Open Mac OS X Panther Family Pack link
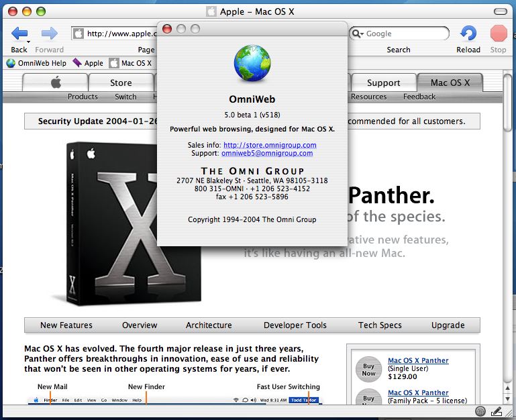Screen dimensions: 516x420 point(418,392)
